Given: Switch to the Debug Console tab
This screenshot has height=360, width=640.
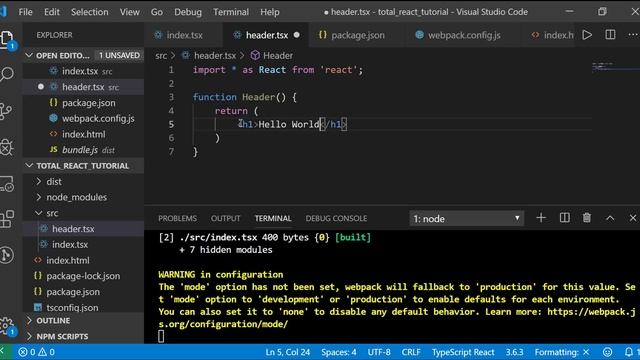Looking at the screenshot, I should (x=336, y=218).
